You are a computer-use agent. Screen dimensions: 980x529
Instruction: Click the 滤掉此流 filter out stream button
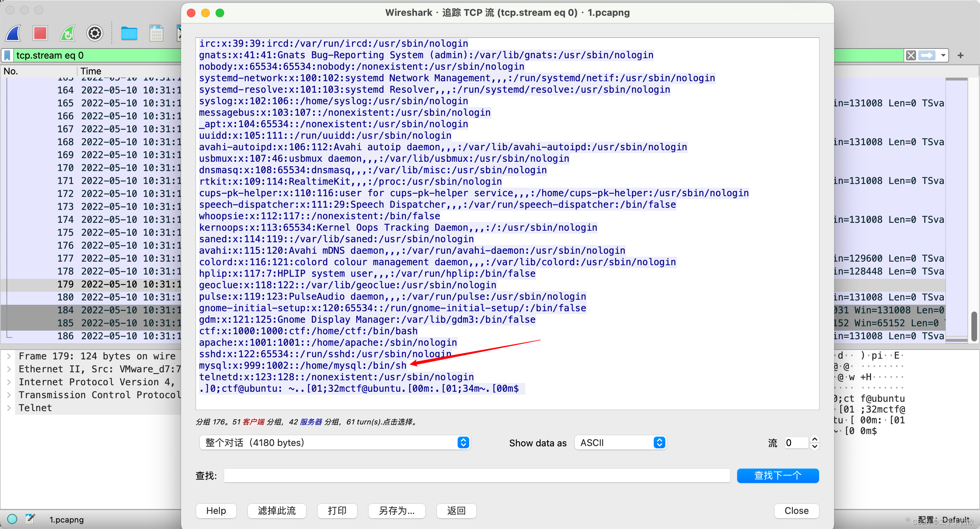(277, 511)
